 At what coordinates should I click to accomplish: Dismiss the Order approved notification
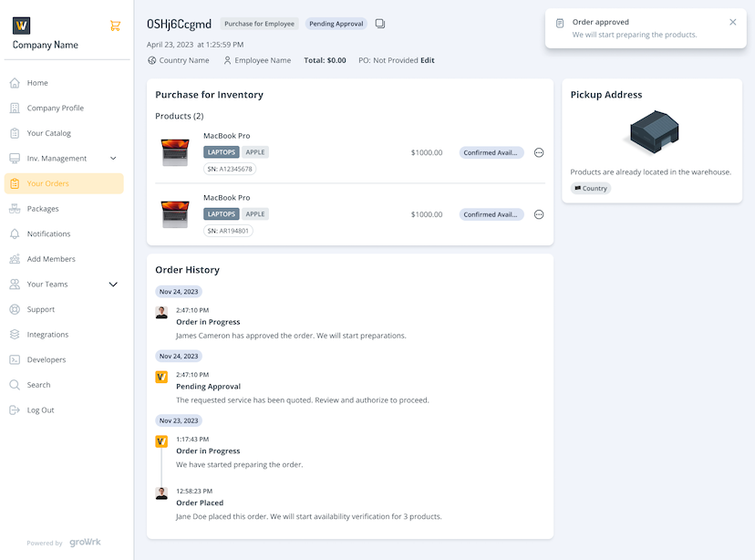tap(732, 22)
